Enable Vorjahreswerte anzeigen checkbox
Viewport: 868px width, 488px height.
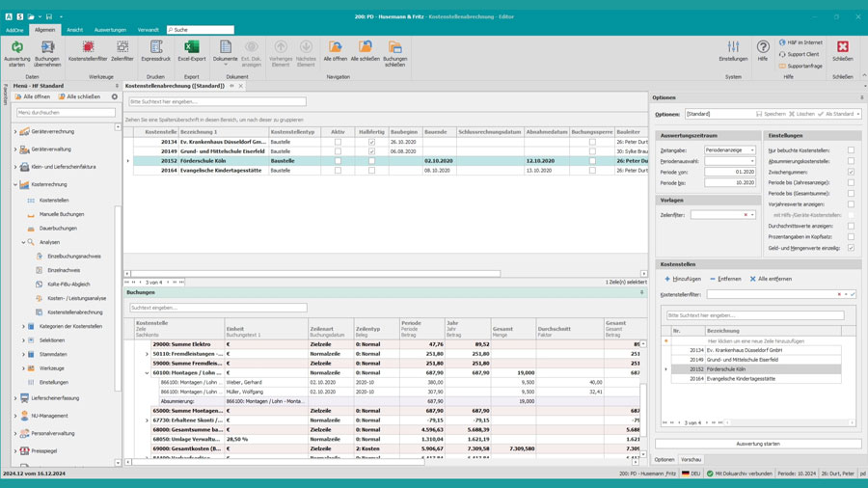[851, 204]
